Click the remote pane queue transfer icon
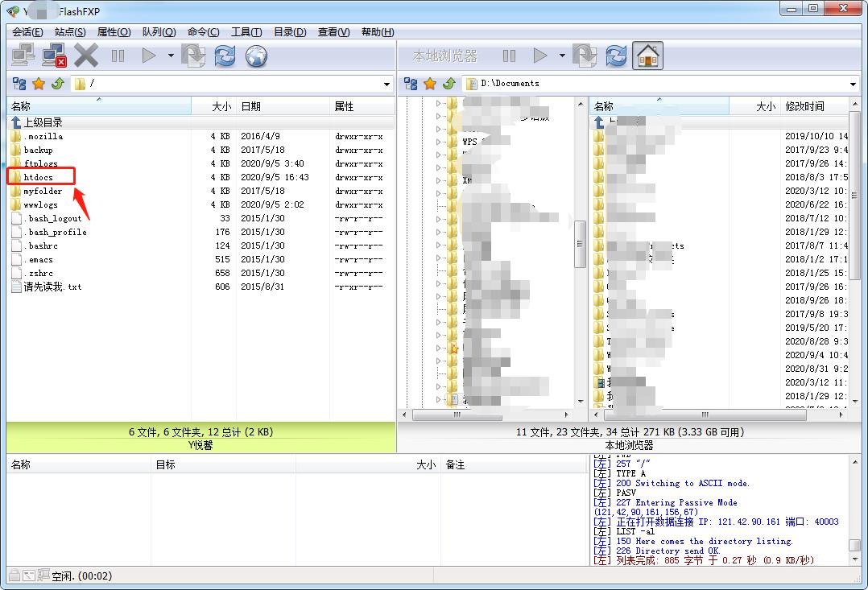Image resolution: width=868 pixels, height=590 pixels. pyautogui.click(x=194, y=56)
